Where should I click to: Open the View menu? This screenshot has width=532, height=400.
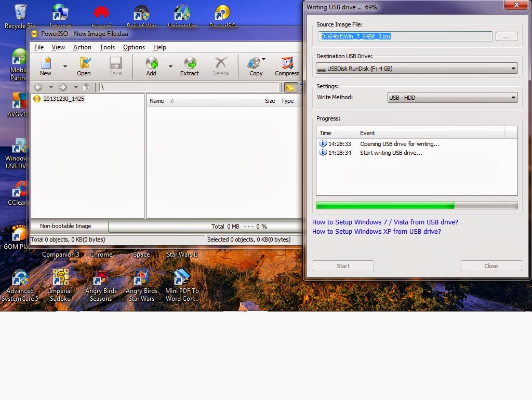tap(58, 47)
